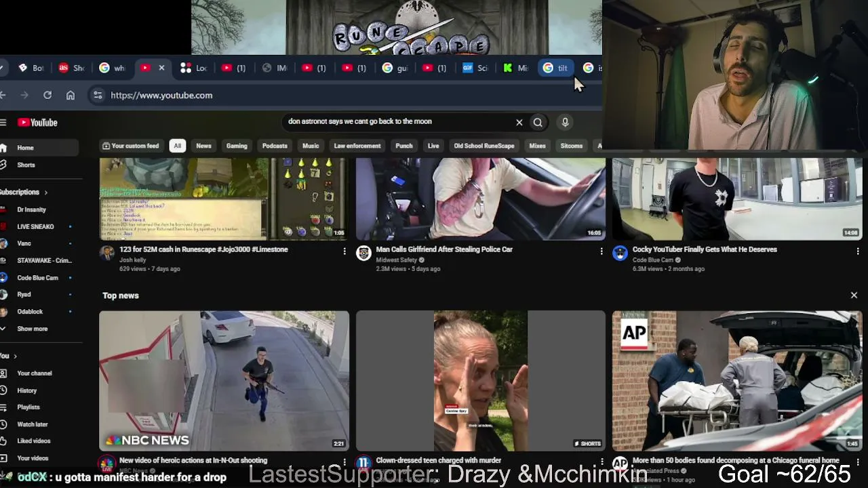Run the search with the magnifier icon
Image resolution: width=868 pixels, height=488 pixels.
click(x=538, y=123)
